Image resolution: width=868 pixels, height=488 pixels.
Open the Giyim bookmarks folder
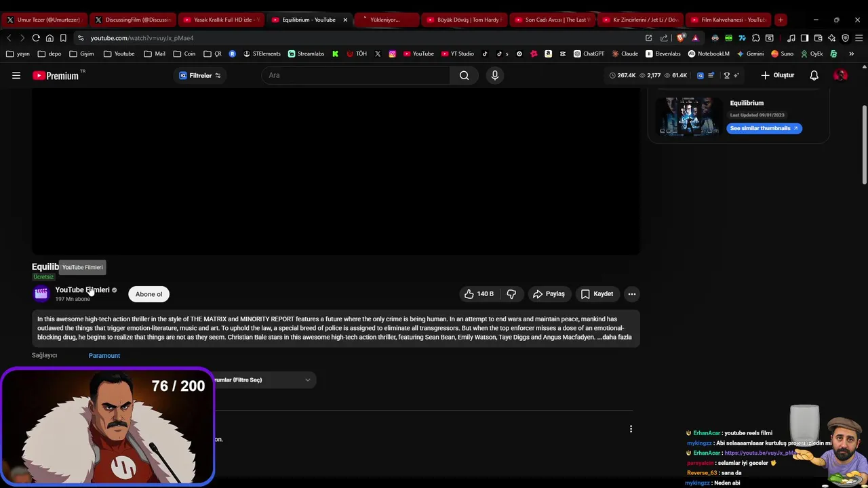coord(81,54)
